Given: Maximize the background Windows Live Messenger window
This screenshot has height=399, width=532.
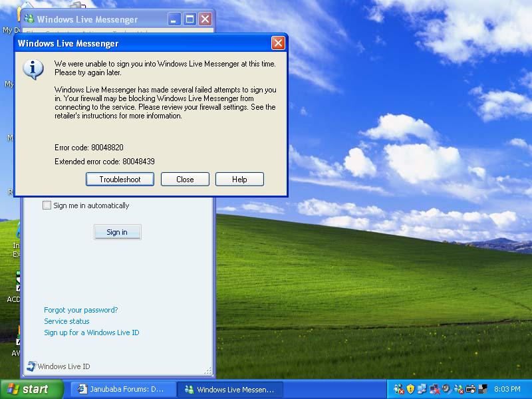Looking at the screenshot, I should 190,19.
